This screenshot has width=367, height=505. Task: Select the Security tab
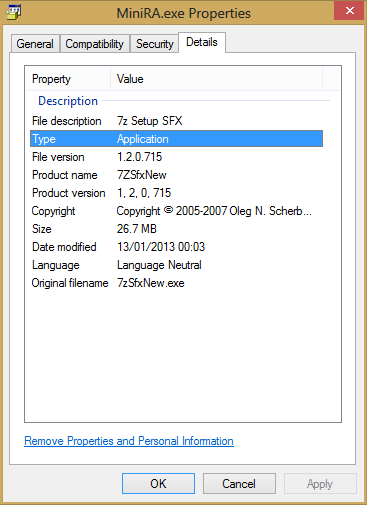[155, 44]
